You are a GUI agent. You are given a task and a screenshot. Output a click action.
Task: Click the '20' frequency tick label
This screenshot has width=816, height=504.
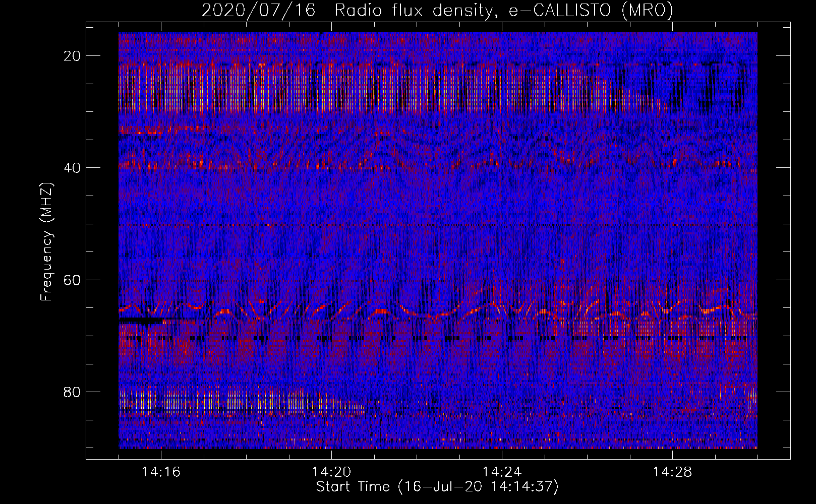(72, 56)
